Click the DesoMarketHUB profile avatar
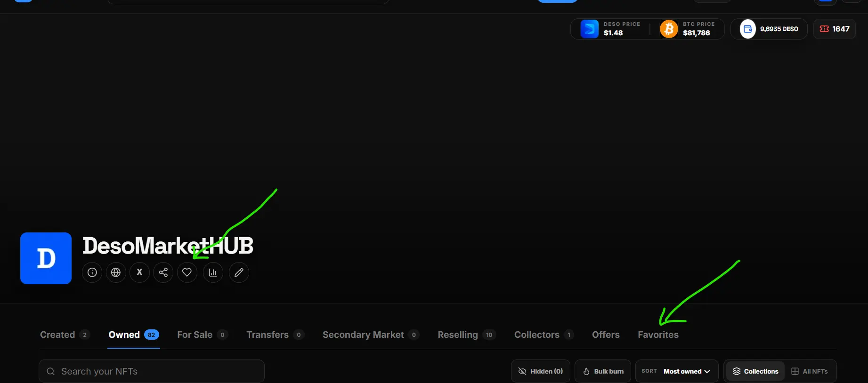Screen dimensions: 868x383 click(x=46, y=258)
